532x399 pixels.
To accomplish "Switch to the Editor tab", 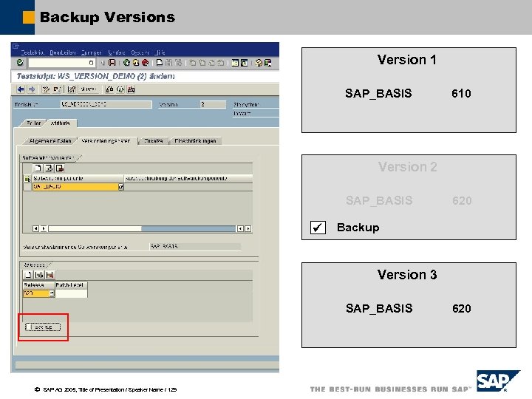I will coord(33,123).
